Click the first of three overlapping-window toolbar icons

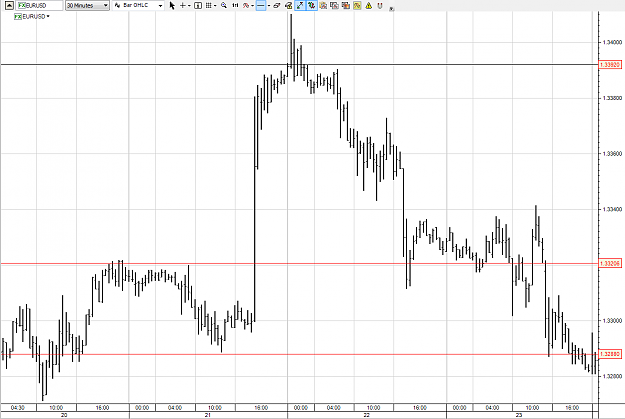coord(323,6)
